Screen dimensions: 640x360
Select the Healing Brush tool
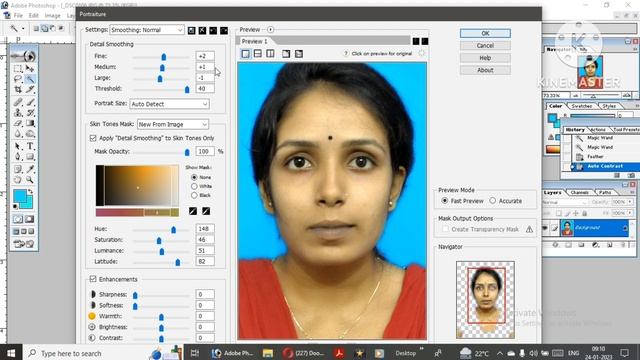pyautogui.click(x=18, y=102)
